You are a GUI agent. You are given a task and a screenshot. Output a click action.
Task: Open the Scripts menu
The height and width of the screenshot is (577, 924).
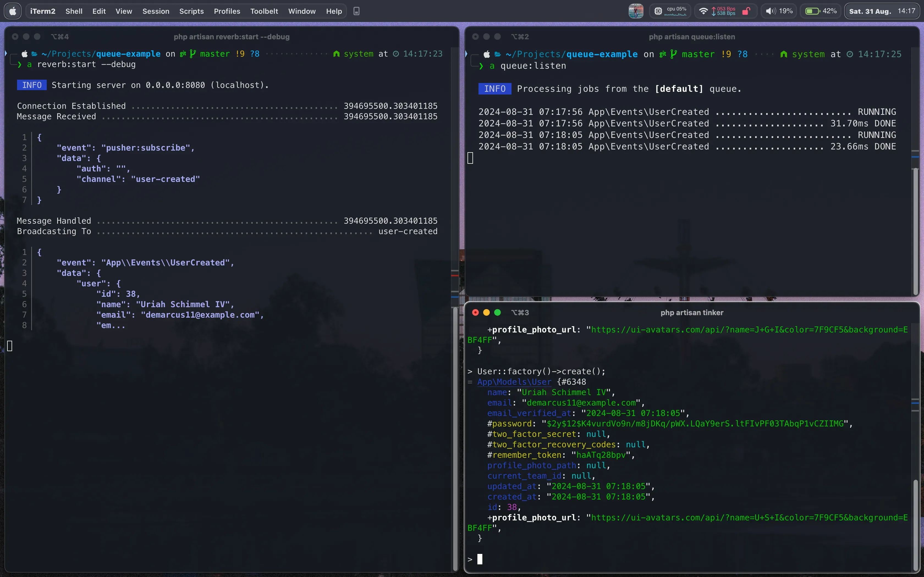(x=191, y=11)
